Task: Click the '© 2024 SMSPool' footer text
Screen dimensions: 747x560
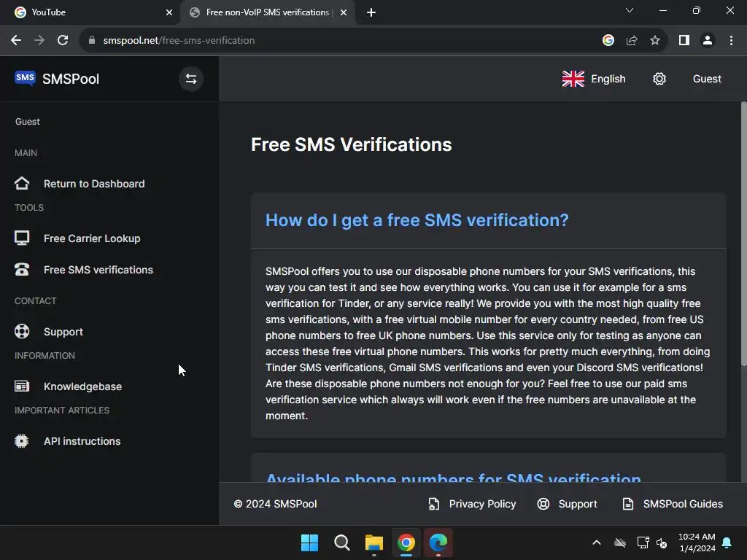Action: 275,504
